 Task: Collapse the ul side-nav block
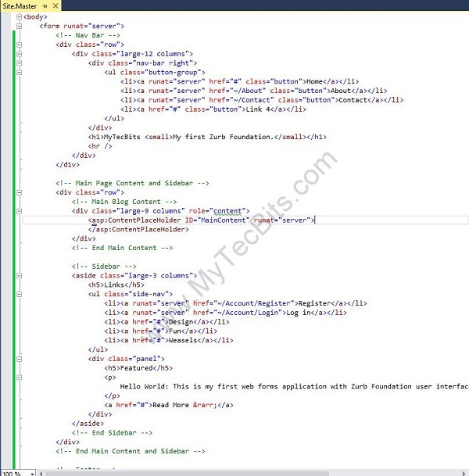coord(19,294)
